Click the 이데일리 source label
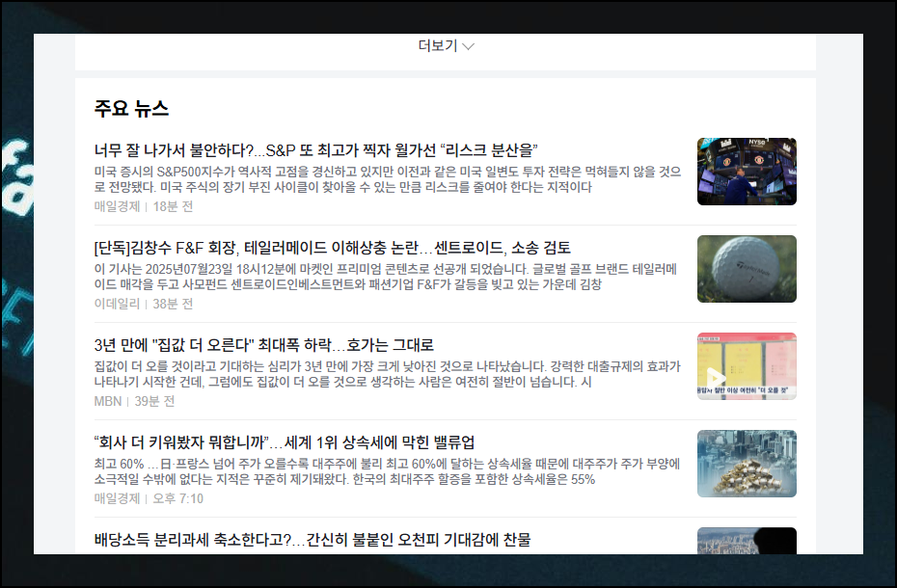 point(117,303)
